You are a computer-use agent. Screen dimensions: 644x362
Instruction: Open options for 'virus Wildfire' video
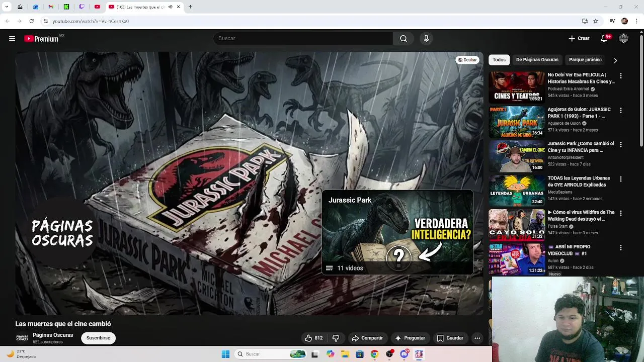[620, 213]
